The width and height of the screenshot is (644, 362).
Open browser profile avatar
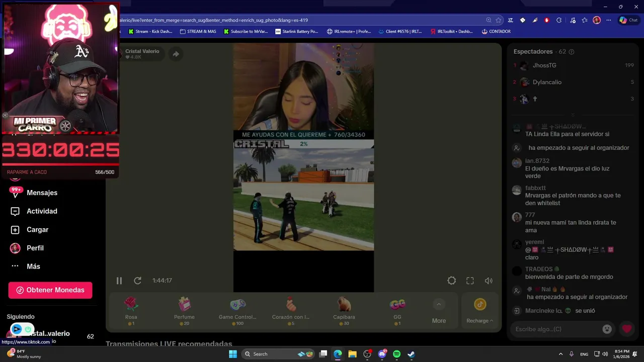click(x=597, y=20)
